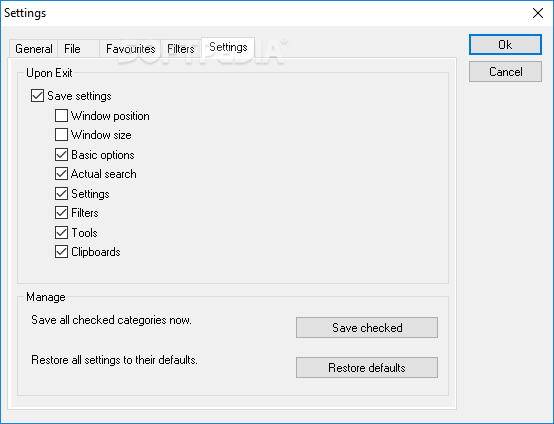The width and height of the screenshot is (554, 424).
Task: Select the Settings tab
Action: click(228, 47)
